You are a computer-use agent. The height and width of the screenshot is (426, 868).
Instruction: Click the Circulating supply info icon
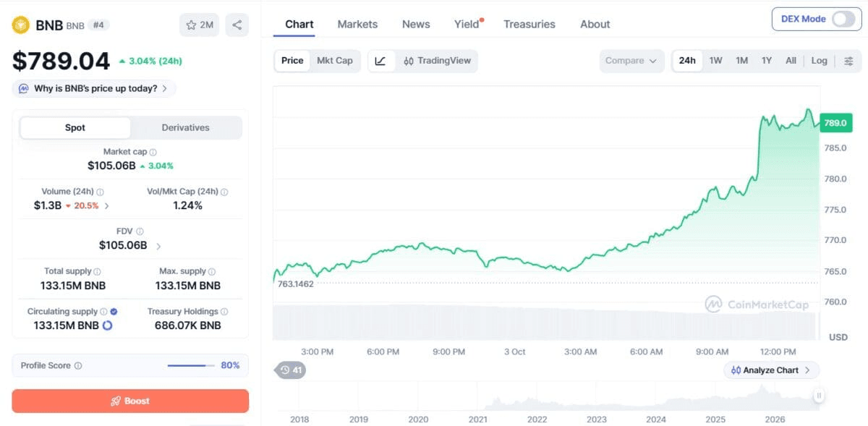click(103, 311)
